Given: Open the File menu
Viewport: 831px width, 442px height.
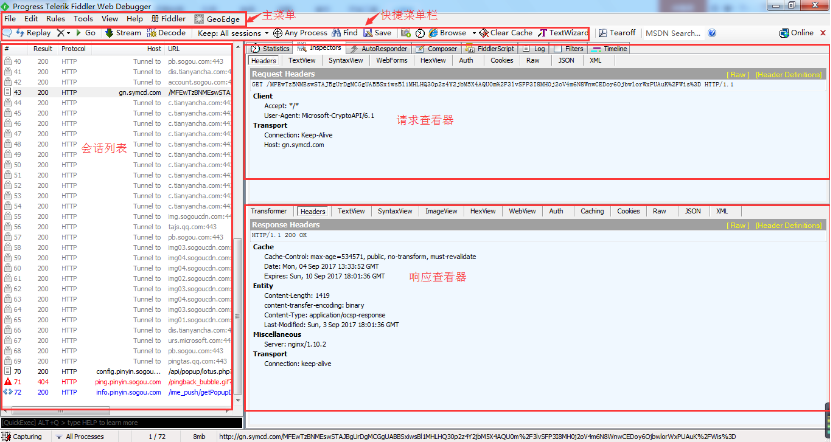Looking at the screenshot, I should (10, 19).
